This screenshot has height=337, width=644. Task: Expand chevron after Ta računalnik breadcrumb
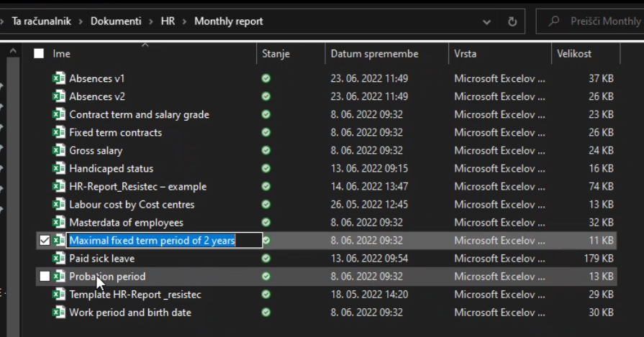81,22
